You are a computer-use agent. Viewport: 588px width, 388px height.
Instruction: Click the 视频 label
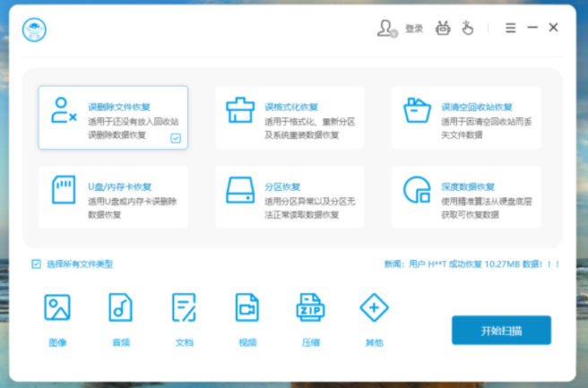click(247, 342)
